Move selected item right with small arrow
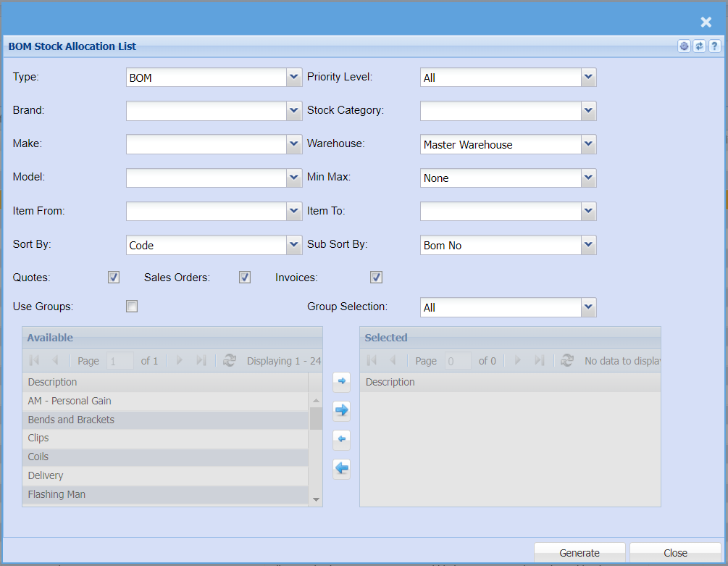This screenshot has width=728, height=566. (x=341, y=380)
